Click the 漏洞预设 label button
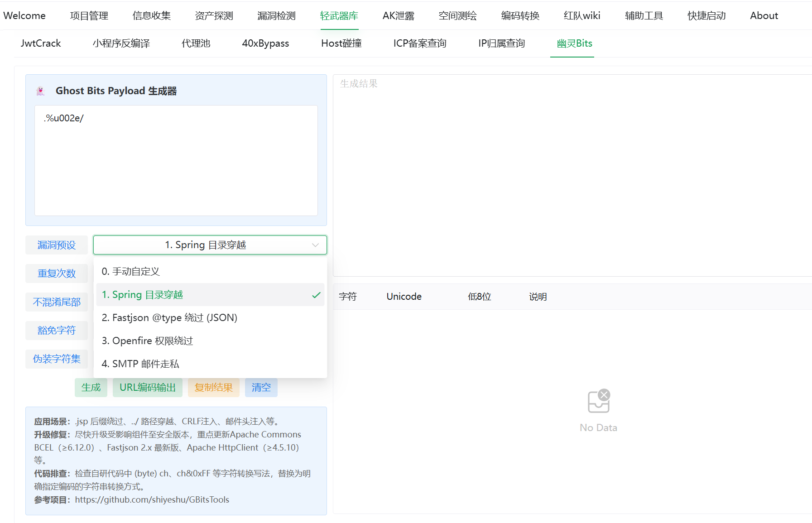The width and height of the screenshot is (812, 523). (57, 245)
